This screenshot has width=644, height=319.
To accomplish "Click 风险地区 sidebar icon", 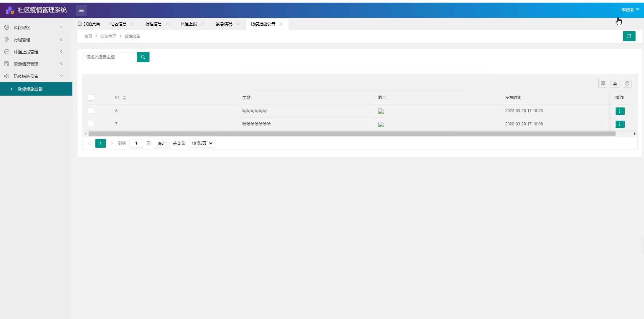I will point(7,27).
